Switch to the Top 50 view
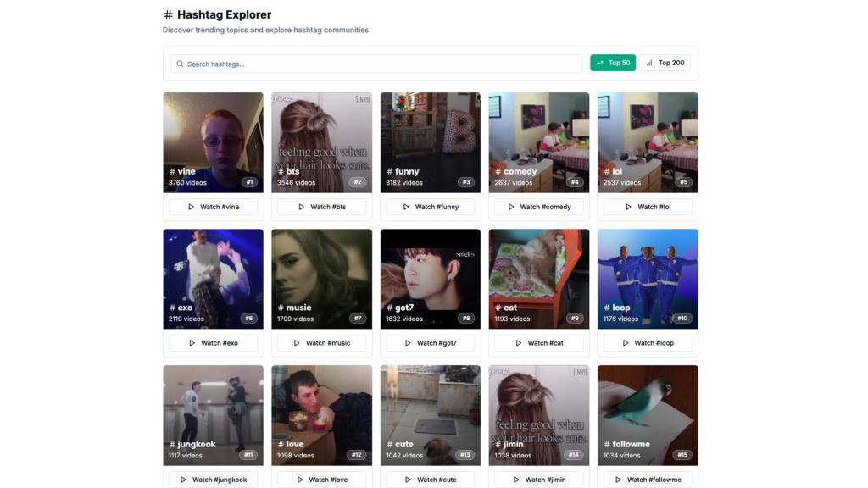The width and height of the screenshot is (868, 488). coord(612,63)
